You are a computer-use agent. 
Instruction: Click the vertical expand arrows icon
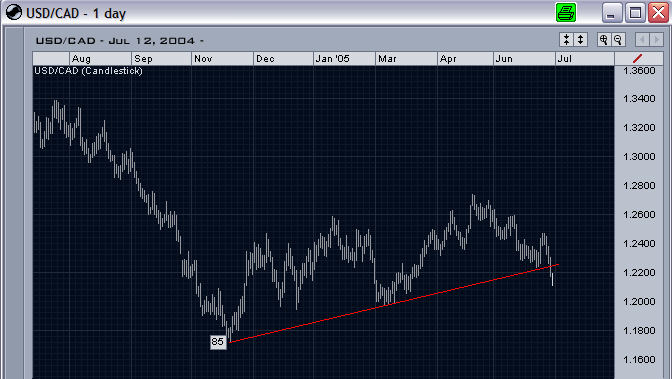[x=580, y=40]
